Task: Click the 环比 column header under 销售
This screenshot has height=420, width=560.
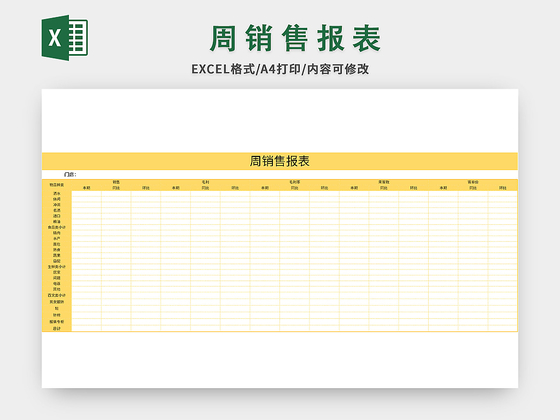Action: pos(146,188)
